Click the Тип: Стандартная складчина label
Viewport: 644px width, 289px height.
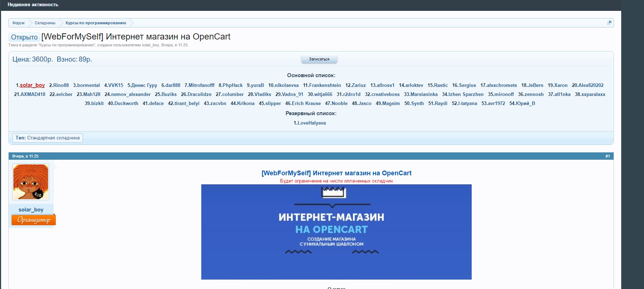pos(47,138)
